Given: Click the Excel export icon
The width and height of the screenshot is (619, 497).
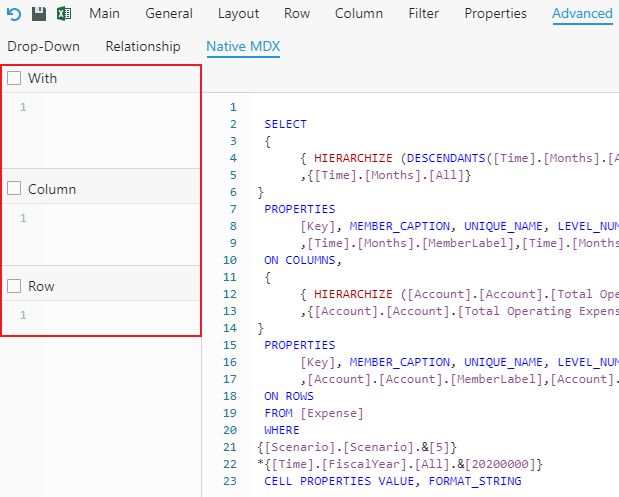Looking at the screenshot, I should pyautogui.click(x=64, y=14).
